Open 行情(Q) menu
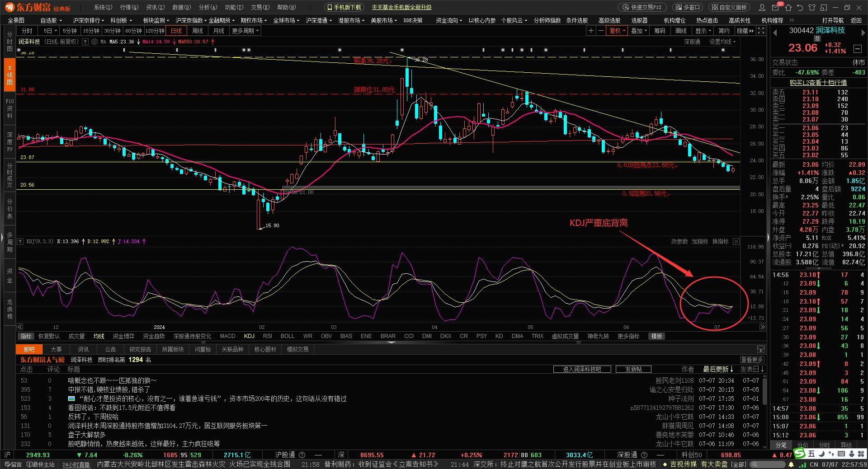The width and height of the screenshot is (868, 469). (x=129, y=7)
